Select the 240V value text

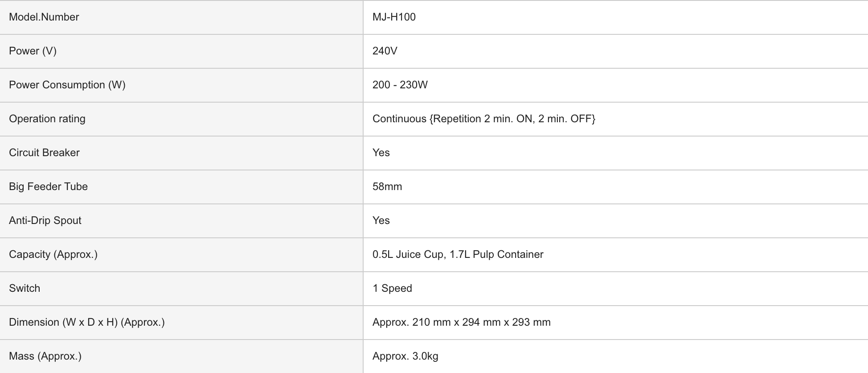385,51
